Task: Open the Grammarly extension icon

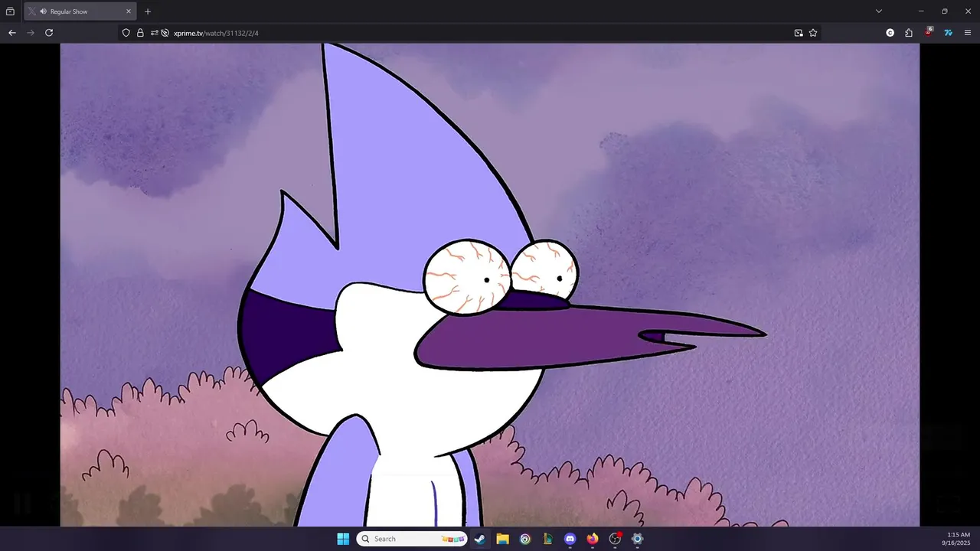Action: (890, 33)
